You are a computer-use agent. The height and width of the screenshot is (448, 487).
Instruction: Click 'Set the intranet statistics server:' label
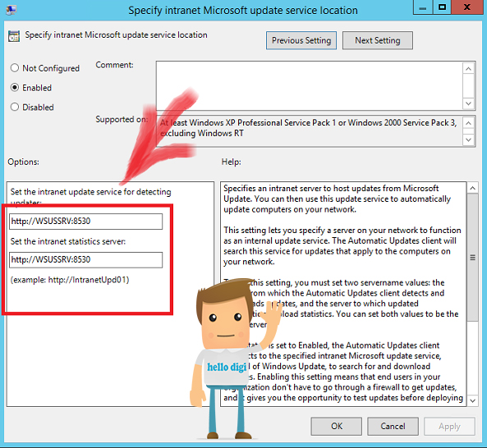pyautogui.click(x=68, y=241)
